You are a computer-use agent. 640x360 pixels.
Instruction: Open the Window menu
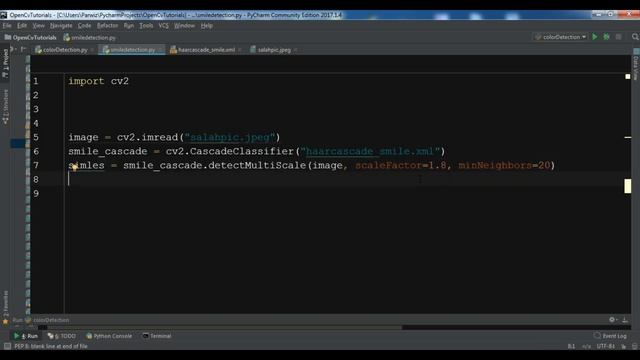[184, 26]
